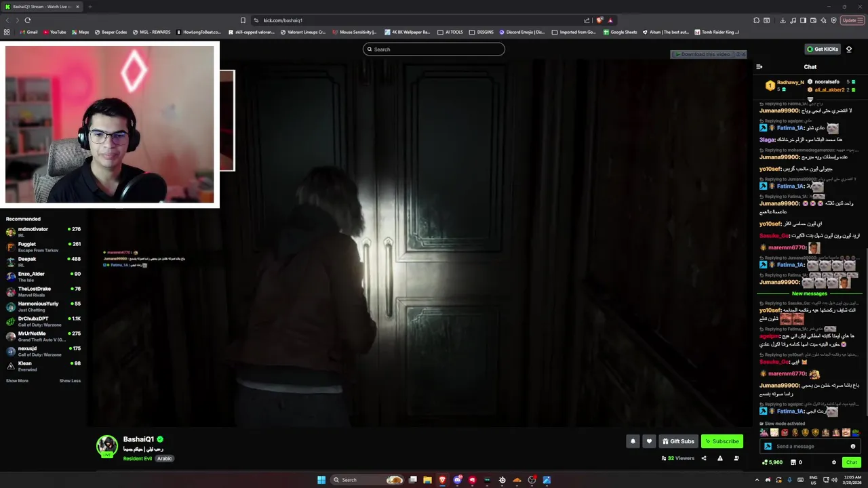
Task: Open the Klean recommended channel
Action: click(x=43, y=366)
